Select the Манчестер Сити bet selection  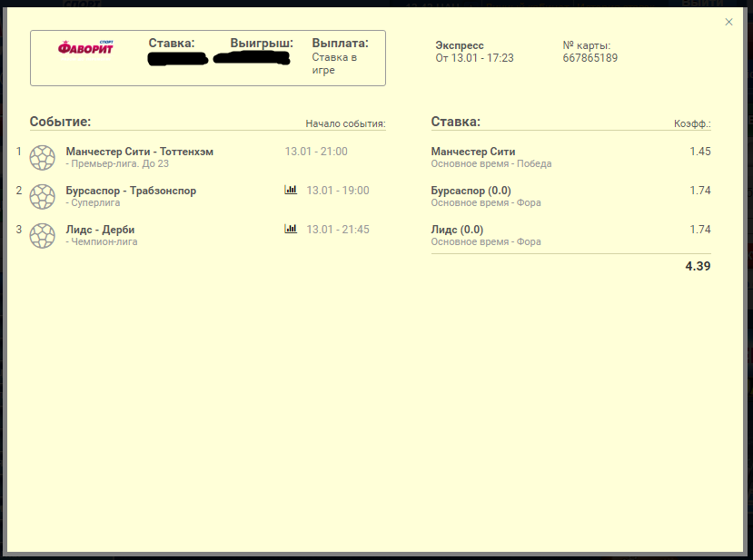pyautogui.click(x=473, y=152)
